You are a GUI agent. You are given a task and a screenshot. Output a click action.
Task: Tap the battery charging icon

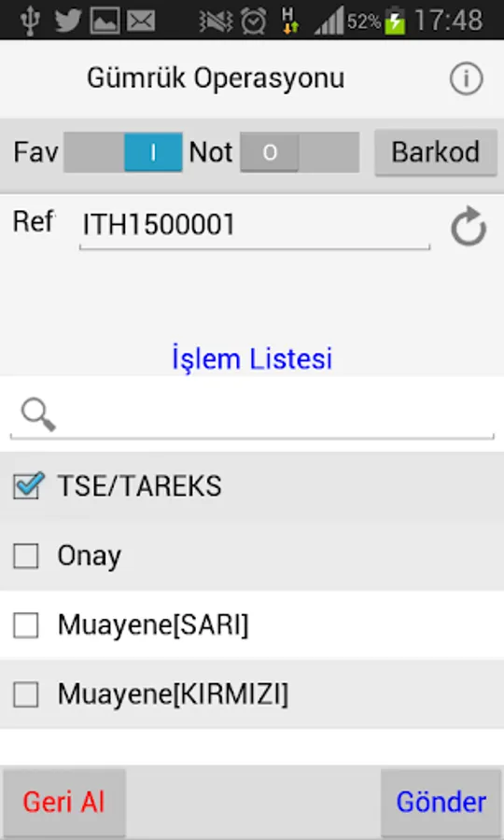(396, 21)
